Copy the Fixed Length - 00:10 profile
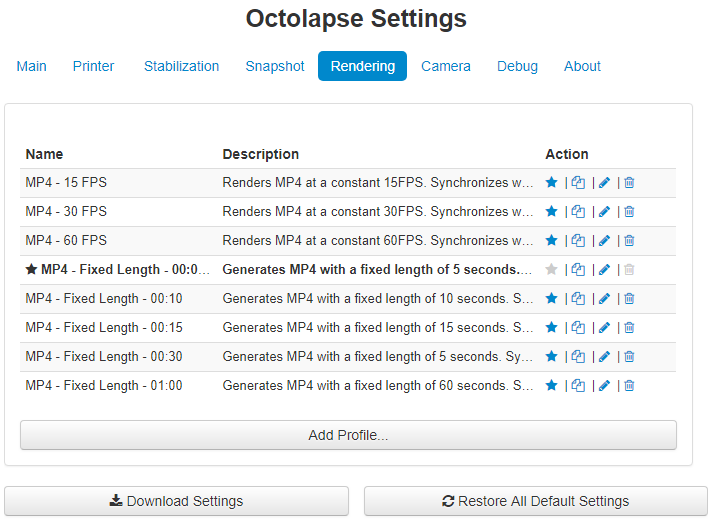Image resolution: width=716 pixels, height=526 pixels. (x=578, y=298)
